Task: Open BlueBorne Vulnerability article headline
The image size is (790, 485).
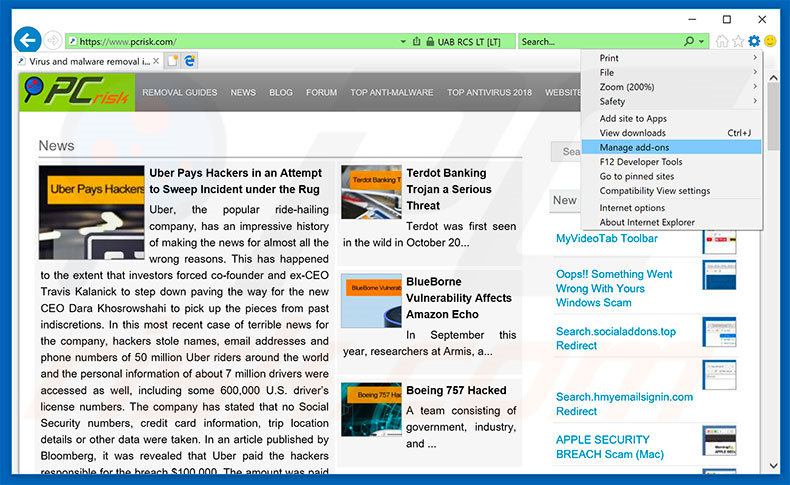Action: (458, 298)
